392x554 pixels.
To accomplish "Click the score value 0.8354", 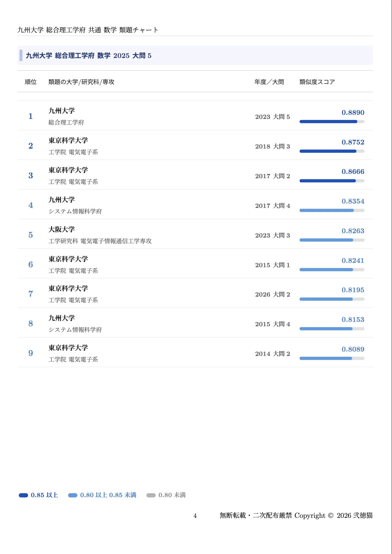I will click(x=353, y=201).
